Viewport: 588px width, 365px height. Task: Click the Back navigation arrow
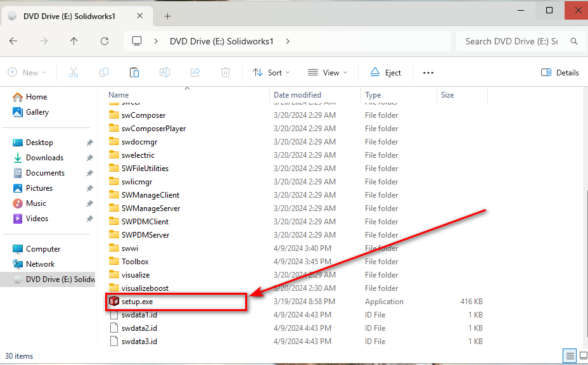(x=13, y=41)
